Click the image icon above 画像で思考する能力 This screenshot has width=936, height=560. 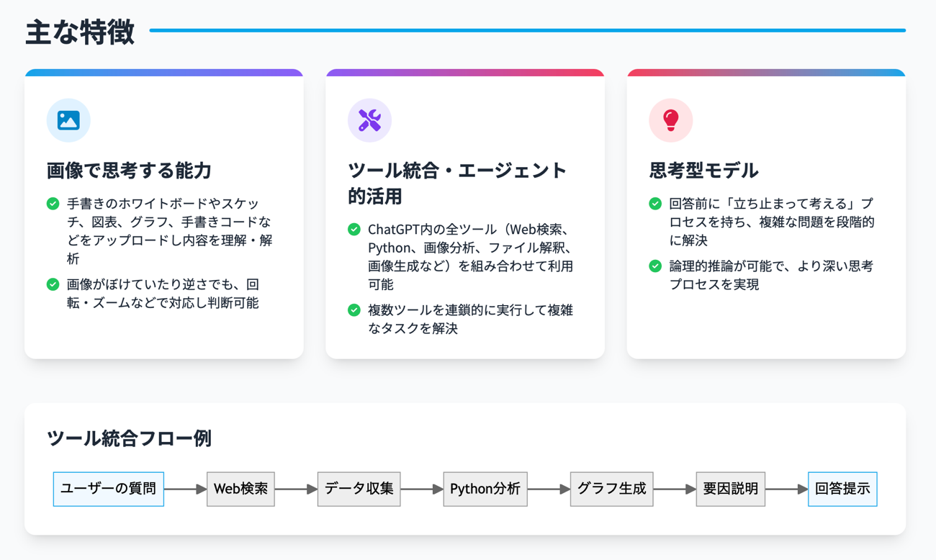pyautogui.click(x=68, y=120)
